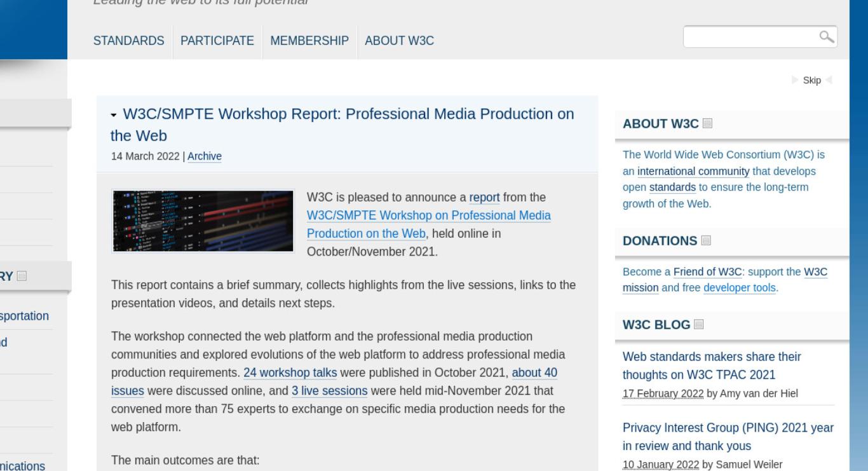868x471 pixels.
Task: Open the "about 40 issues" link
Action: click(x=335, y=381)
